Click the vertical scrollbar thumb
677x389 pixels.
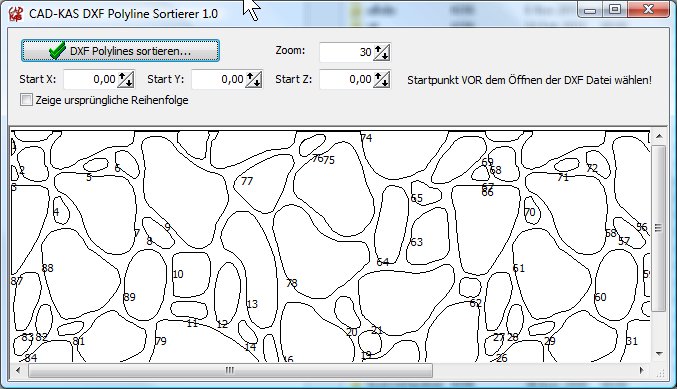tap(658, 228)
